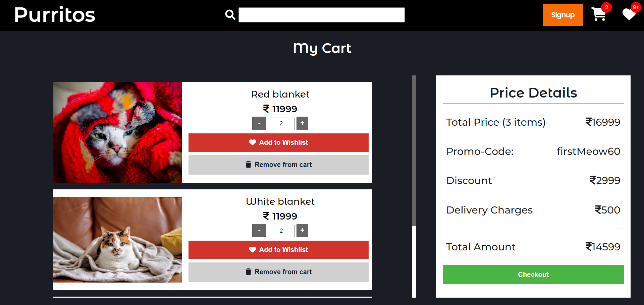Increase Red blanket quantity with plus stepper

(x=302, y=123)
